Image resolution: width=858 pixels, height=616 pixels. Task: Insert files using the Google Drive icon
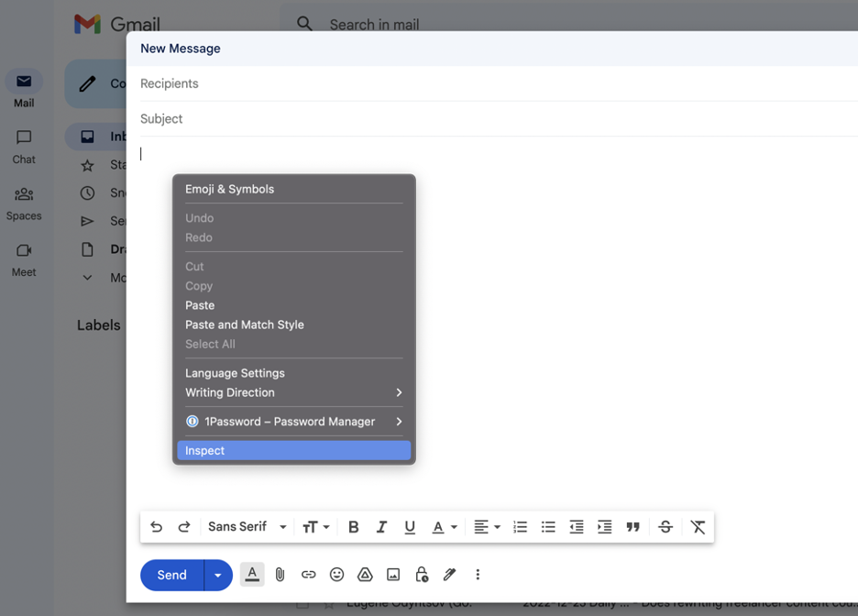[x=365, y=575]
